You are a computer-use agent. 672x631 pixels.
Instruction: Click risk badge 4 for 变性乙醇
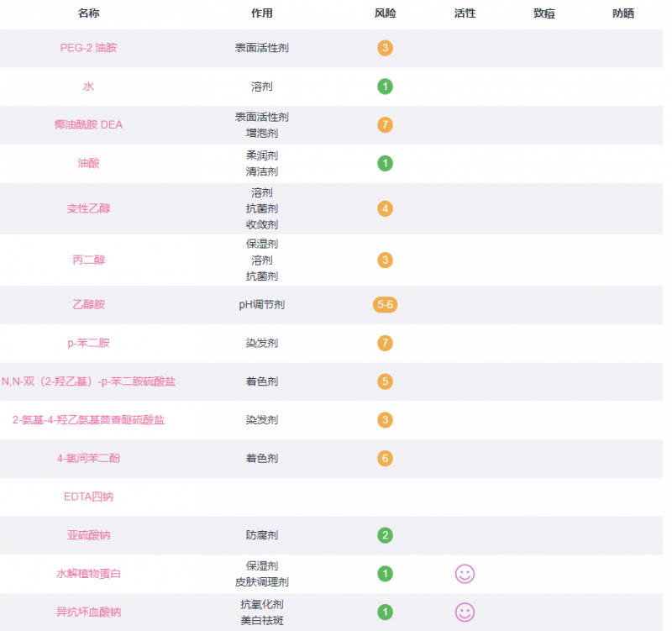click(385, 208)
